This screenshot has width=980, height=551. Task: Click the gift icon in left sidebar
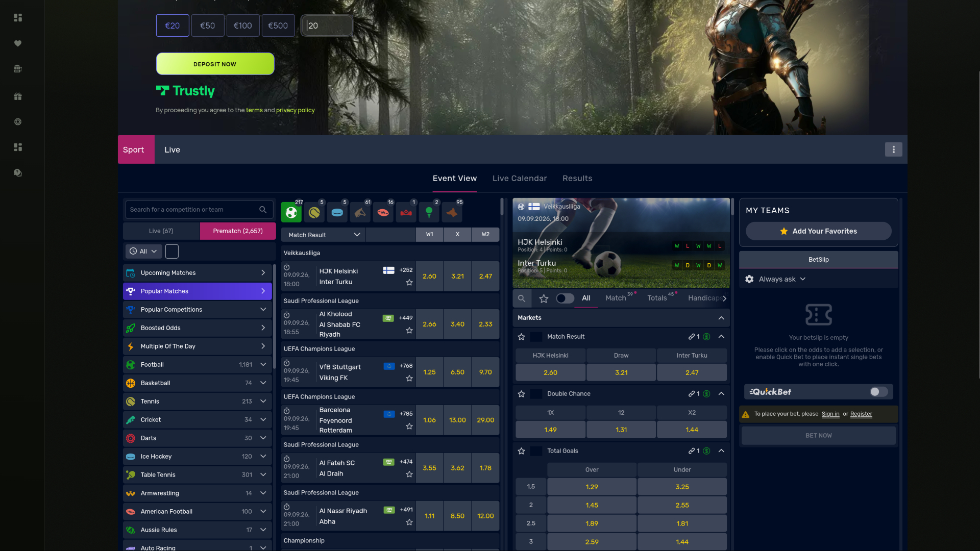pyautogui.click(x=18, y=96)
